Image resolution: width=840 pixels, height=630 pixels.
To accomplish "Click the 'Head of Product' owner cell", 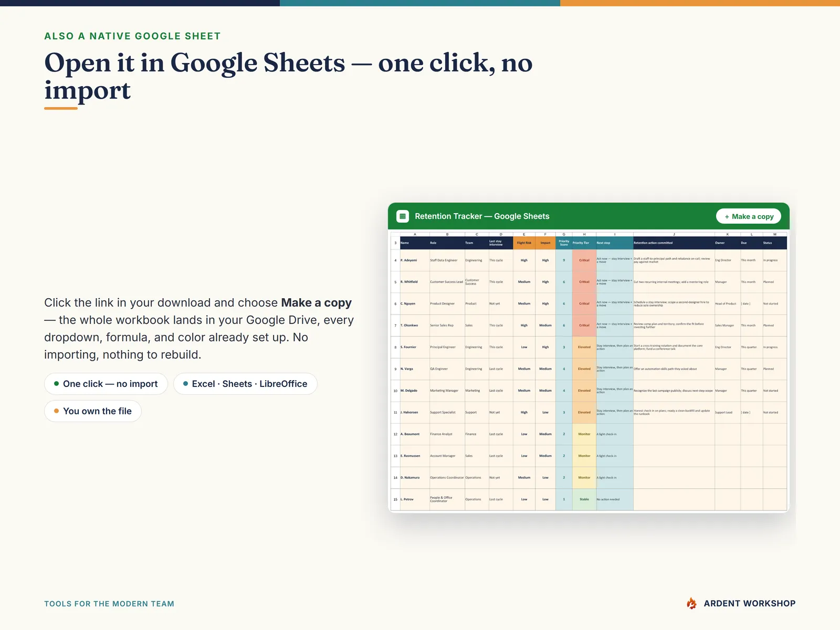I will pyautogui.click(x=727, y=303).
